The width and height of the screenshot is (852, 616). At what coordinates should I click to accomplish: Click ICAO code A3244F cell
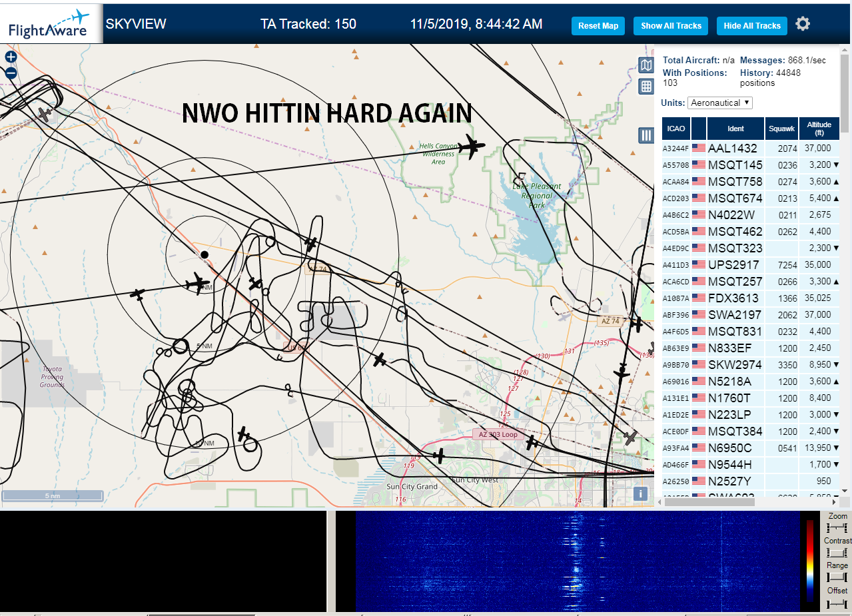click(675, 149)
